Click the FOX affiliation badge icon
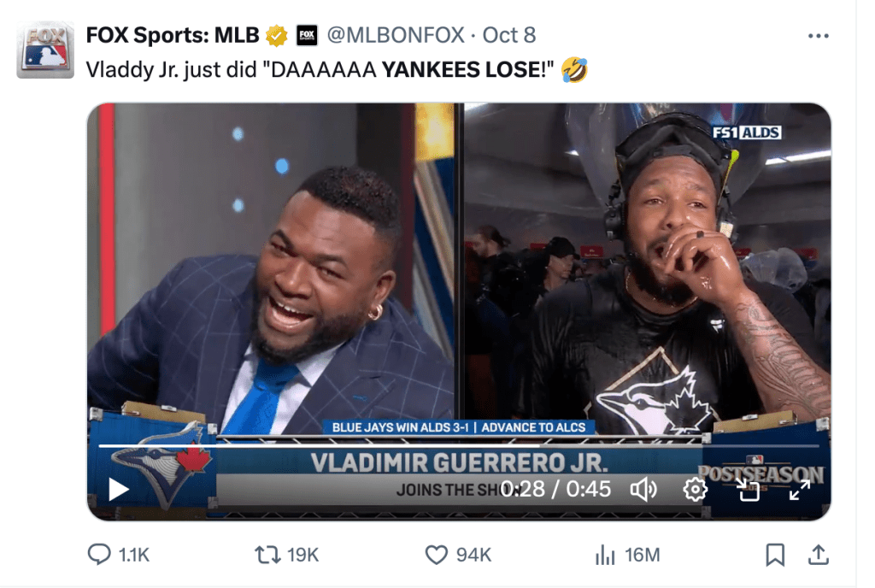Screen dimensions: 875x588 coord(307,36)
